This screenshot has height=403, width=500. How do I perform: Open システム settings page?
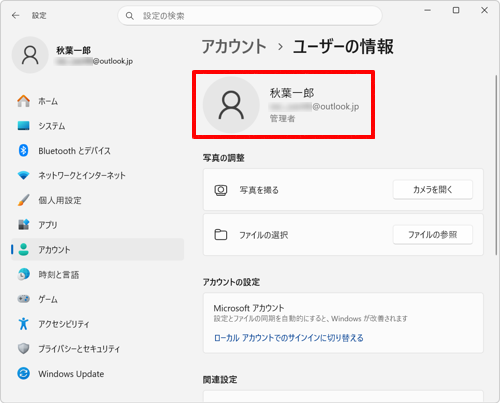tap(97, 126)
